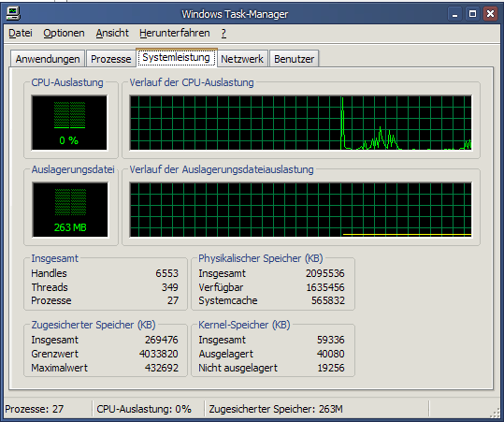This screenshot has width=504, height=422.
Task: Open the Herunterfahren menu
Action: [175, 33]
